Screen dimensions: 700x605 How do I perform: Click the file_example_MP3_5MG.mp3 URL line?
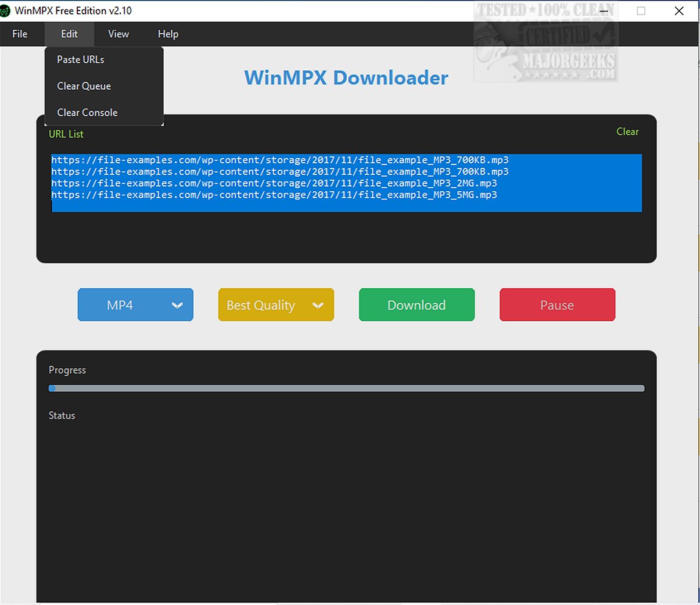[274, 195]
